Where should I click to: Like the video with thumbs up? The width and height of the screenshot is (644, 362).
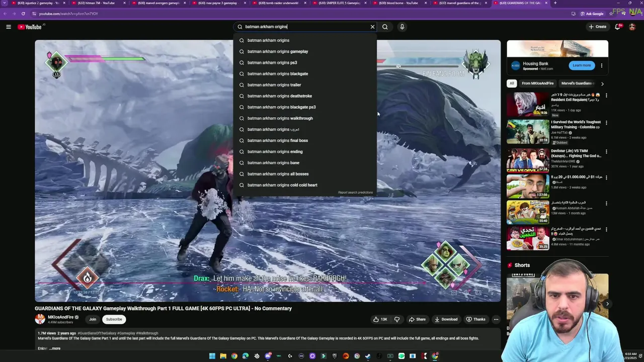coord(380,319)
